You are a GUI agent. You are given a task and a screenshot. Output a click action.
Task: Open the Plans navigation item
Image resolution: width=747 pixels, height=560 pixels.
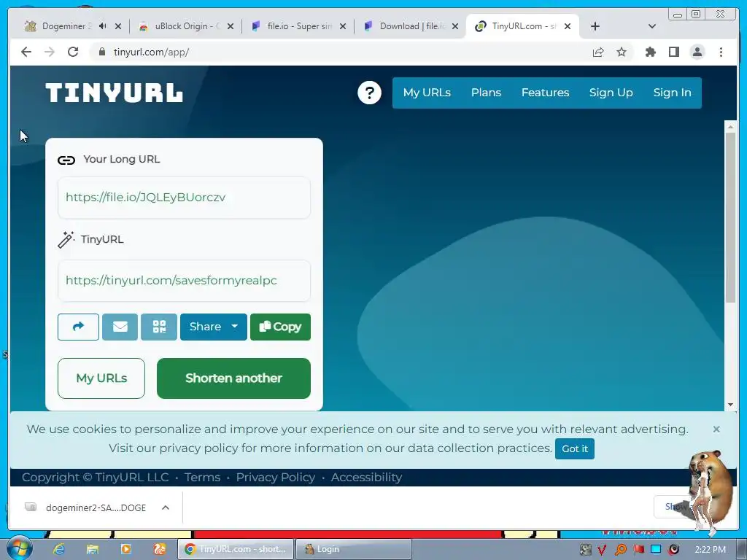486,93
